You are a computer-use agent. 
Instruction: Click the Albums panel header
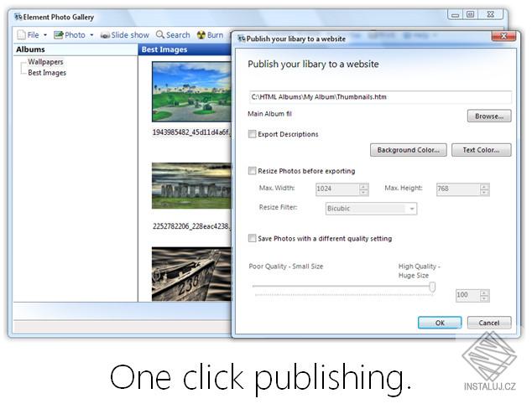[76, 49]
